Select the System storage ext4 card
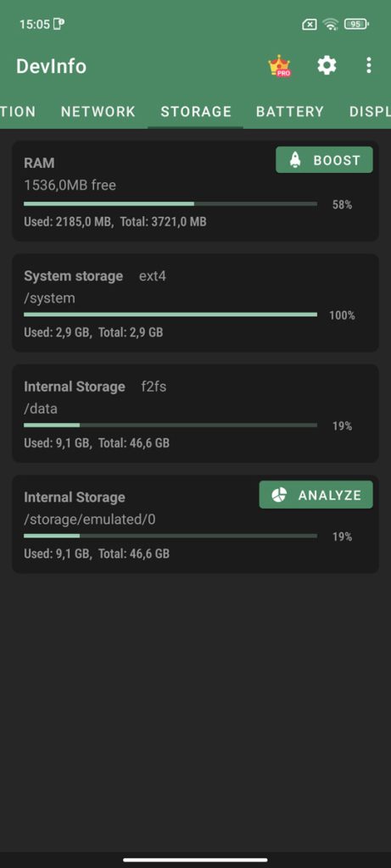The image size is (391, 868). (x=195, y=303)
